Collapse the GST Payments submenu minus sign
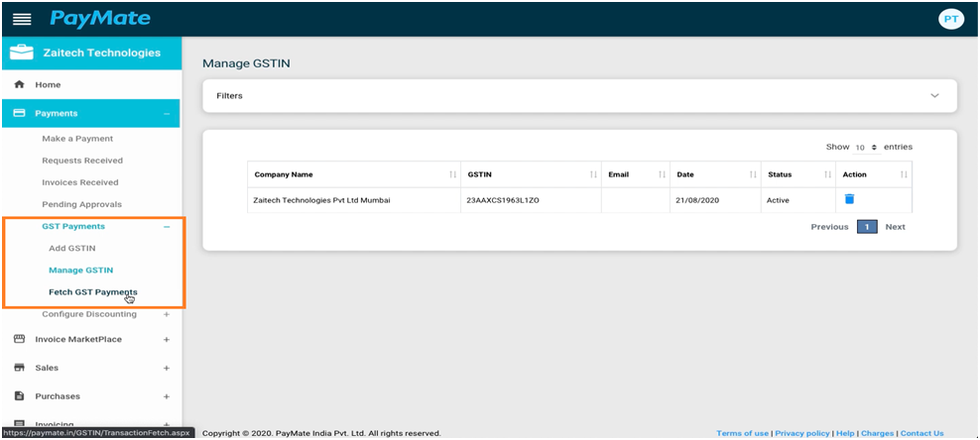This screenshot has width=980, height=440. tap(167, 227)
